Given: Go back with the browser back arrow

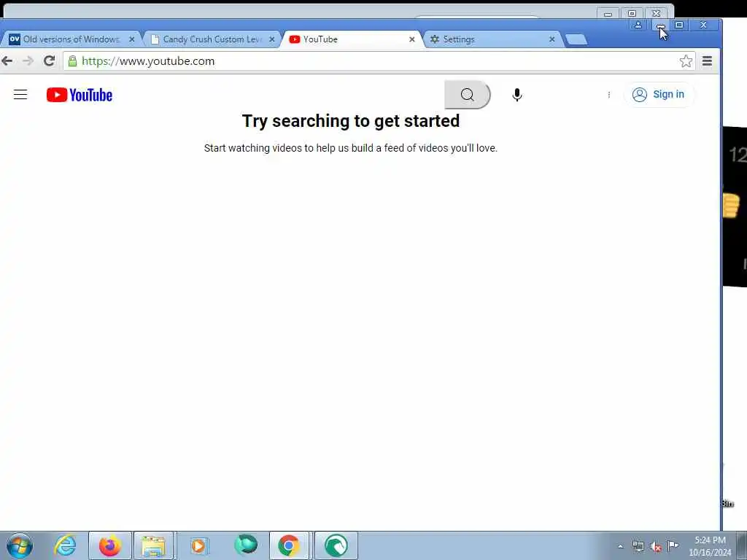Looking at the screenshot, I should pyautogui.click(x=7, y=61).
